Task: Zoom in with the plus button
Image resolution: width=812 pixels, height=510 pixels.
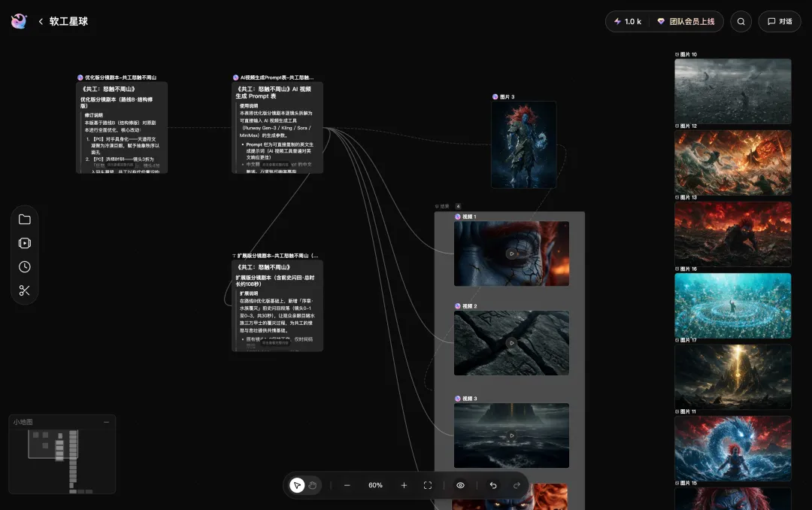Action: pos(404,485)
